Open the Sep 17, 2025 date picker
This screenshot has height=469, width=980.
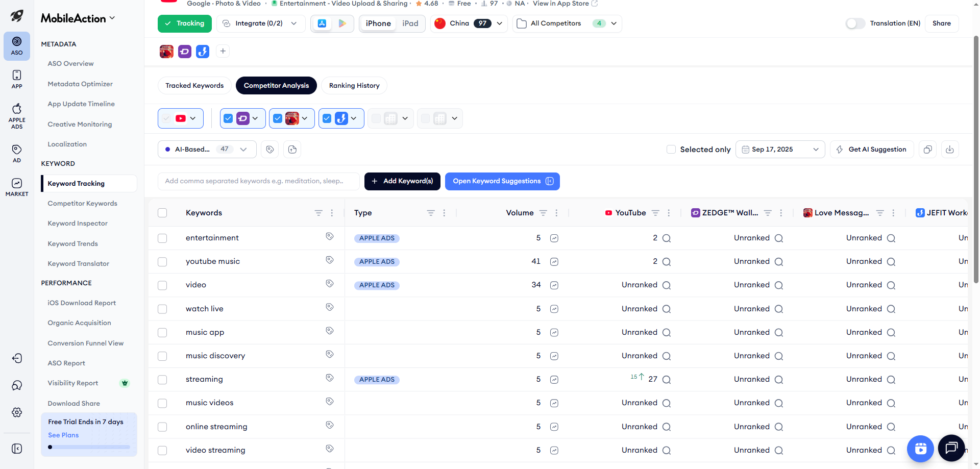click(x=779, y=150)
